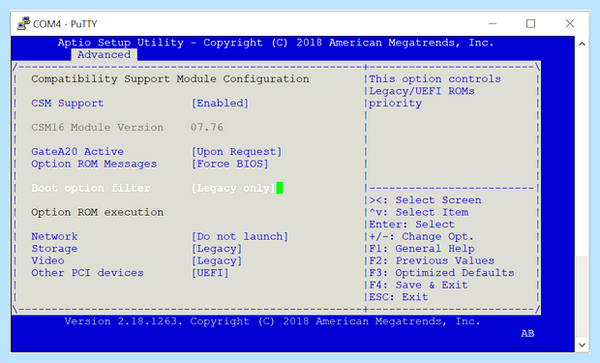
Task: Open the CSM Support [Enabled] value
Action: click(x=220, y=103)
